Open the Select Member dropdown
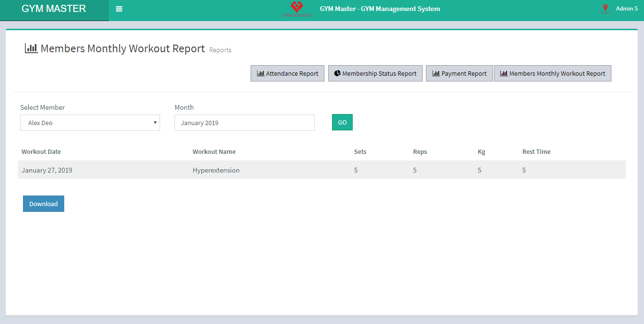This screenshot has width=644, height=324. pyautogui.click(x=90, y=123)
